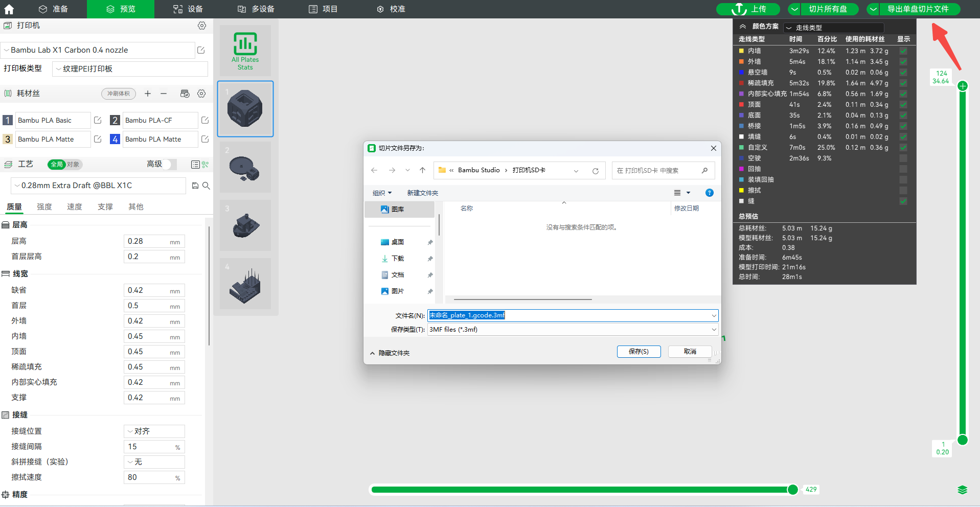
Task: Click the layers icon at bottom right
Action: point(963,490)
